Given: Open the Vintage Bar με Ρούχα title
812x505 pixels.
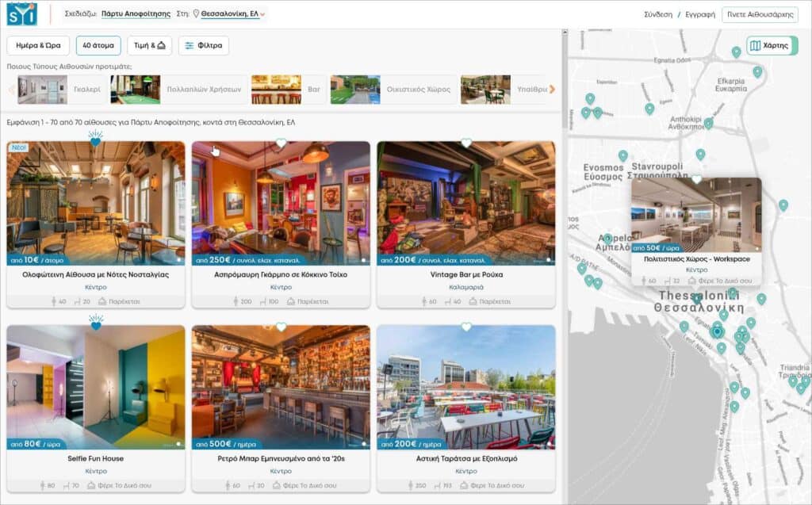Looking at the screenshot, I should click(466, 274).
